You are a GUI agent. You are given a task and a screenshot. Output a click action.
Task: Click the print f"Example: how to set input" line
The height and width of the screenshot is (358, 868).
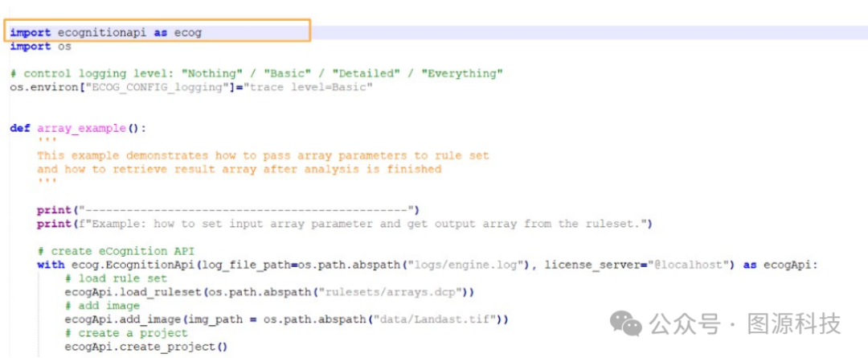point(345,224)
